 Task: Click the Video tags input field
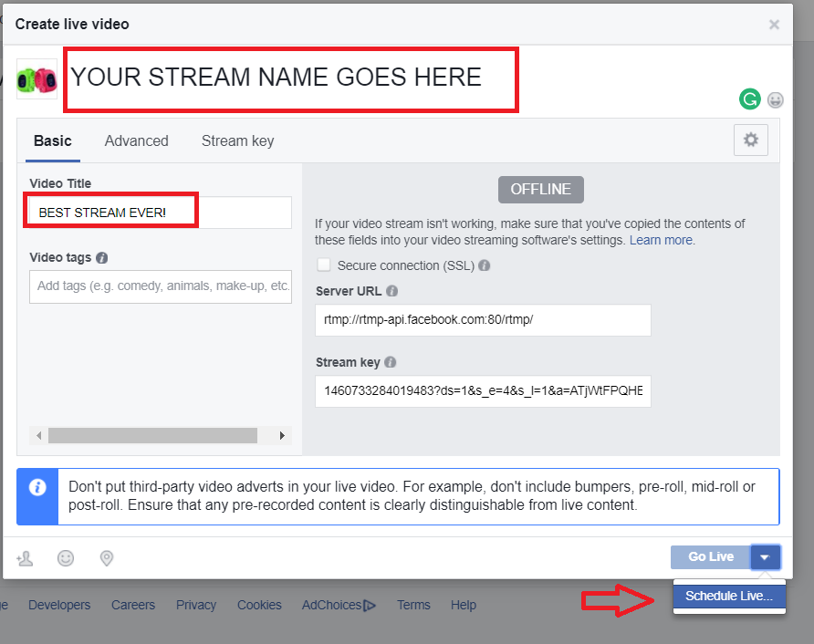[x=161, y=286]
